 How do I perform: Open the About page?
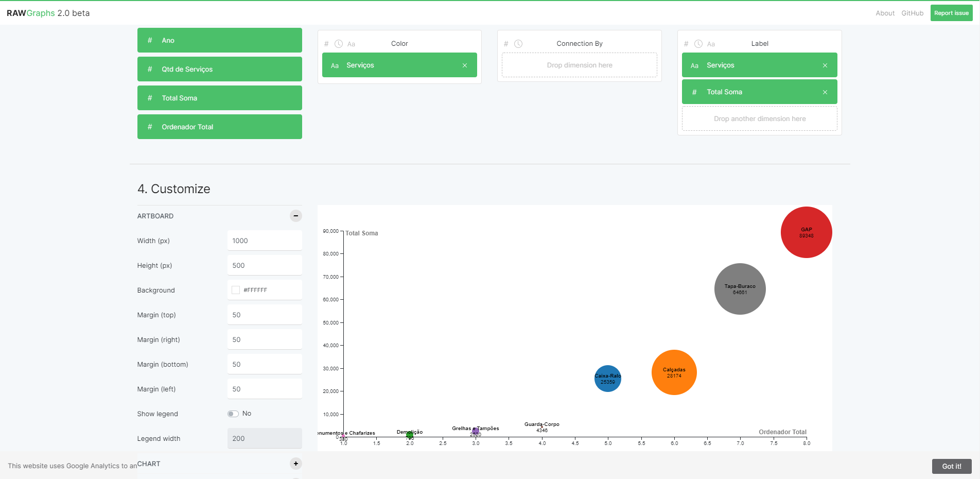point(885,13)
